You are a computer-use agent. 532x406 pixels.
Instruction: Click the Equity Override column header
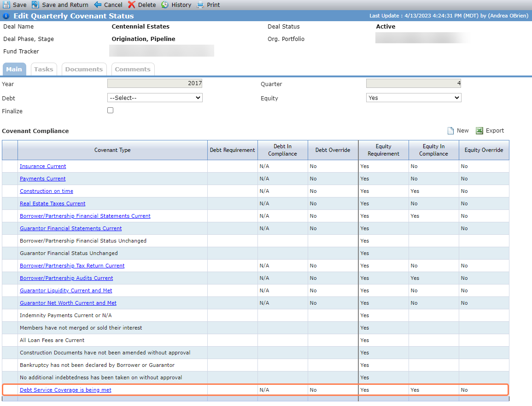[x=484, y=150]
